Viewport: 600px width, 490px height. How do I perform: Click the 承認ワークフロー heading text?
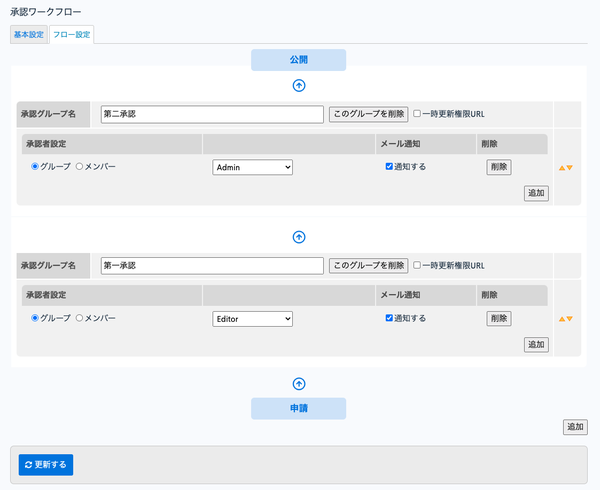(46, 12)
